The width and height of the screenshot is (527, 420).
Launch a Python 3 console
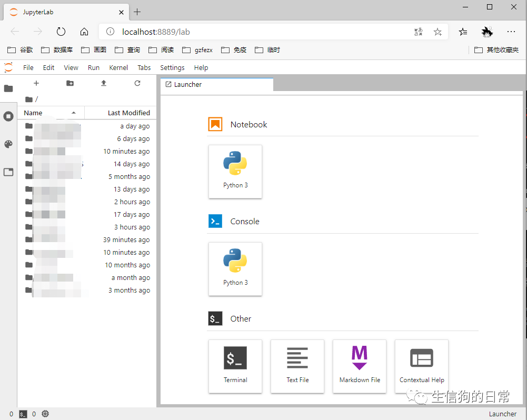(235, 269)
